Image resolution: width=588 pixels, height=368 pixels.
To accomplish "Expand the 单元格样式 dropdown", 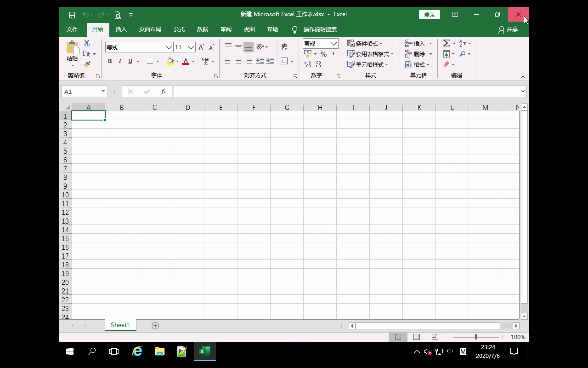I will click(386, 65).
